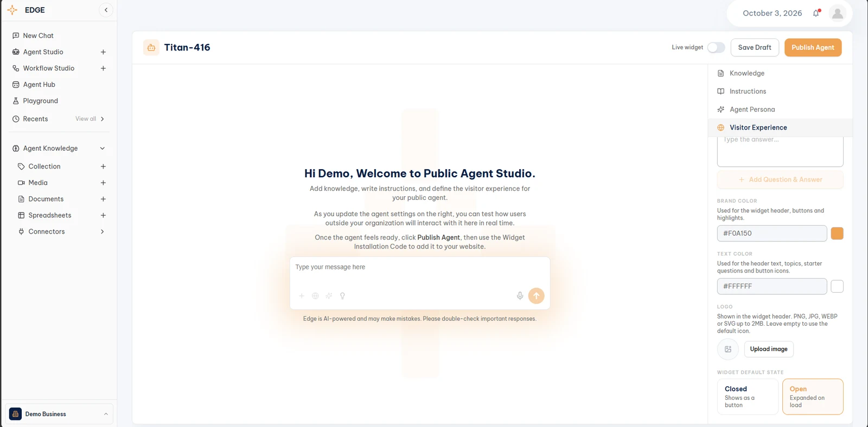The height and width of the screenshot is (427, 868).
Task: Expand Recents with the chevron arrow
Action: (102, 119)
